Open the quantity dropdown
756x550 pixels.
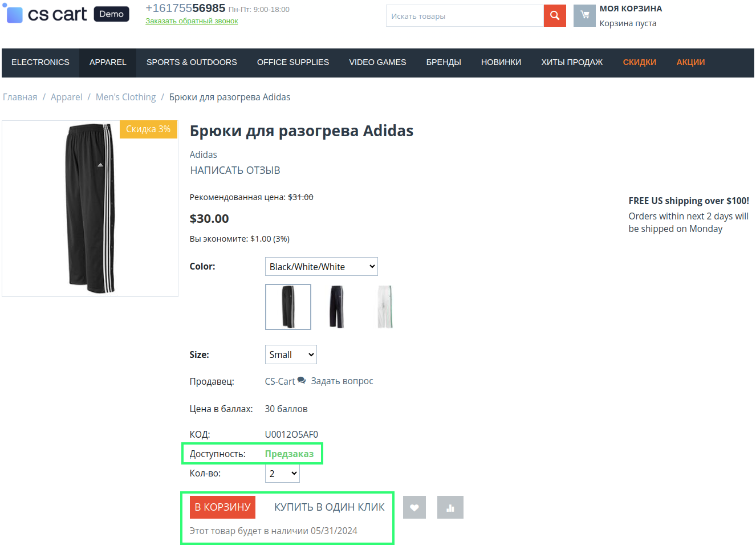282,474
